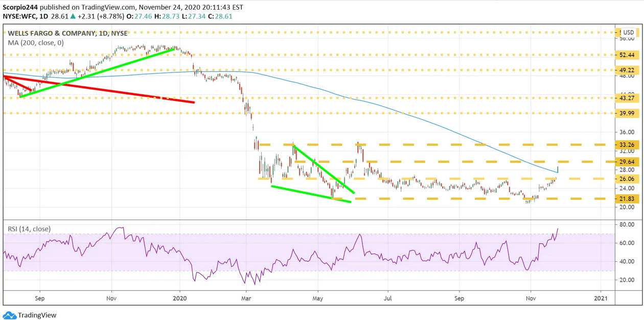Image resolution: width=644 pixels, height=320 pixels.
Task: Click the 39.99 price level label
Action: pyautogui.click(x=627, y=113)
